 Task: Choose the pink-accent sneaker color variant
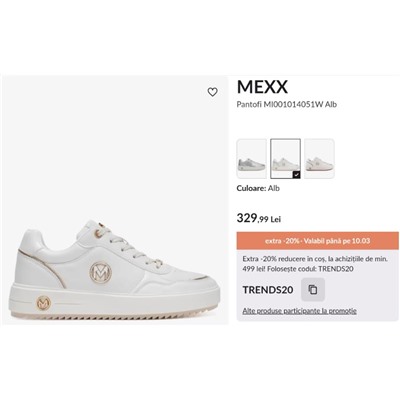point(319,159)
